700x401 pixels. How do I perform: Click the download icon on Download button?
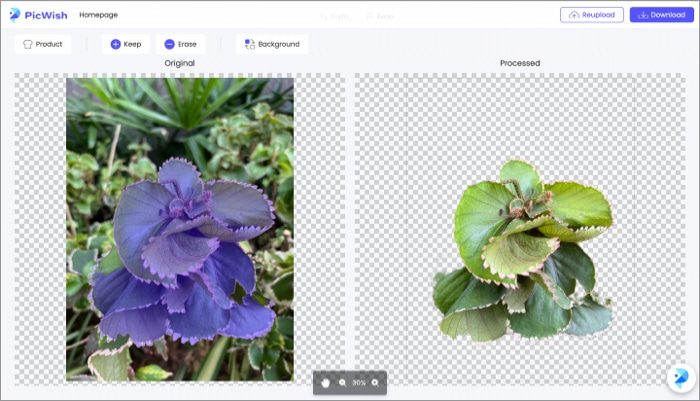click(x=642, y=15)
